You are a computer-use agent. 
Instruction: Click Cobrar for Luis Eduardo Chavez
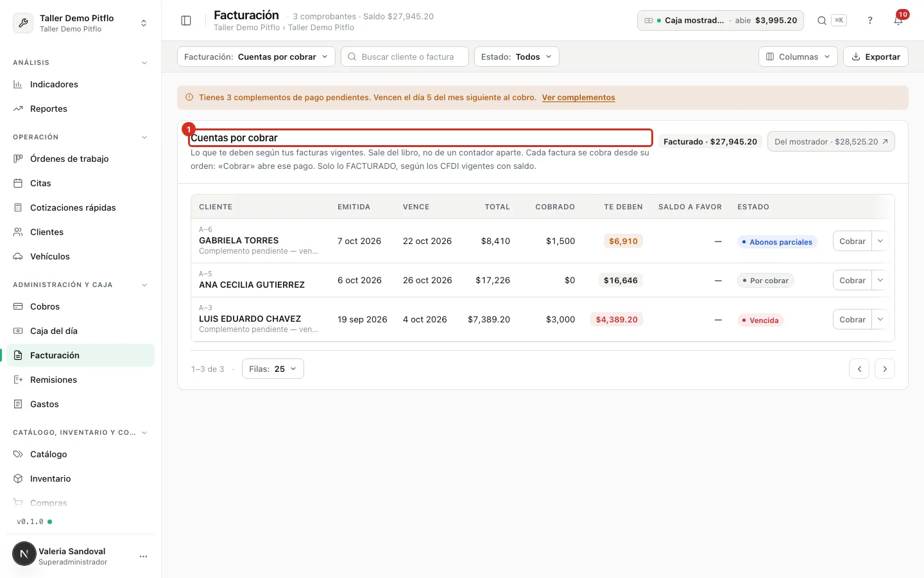pyautogui.click(x=852, y=319)
